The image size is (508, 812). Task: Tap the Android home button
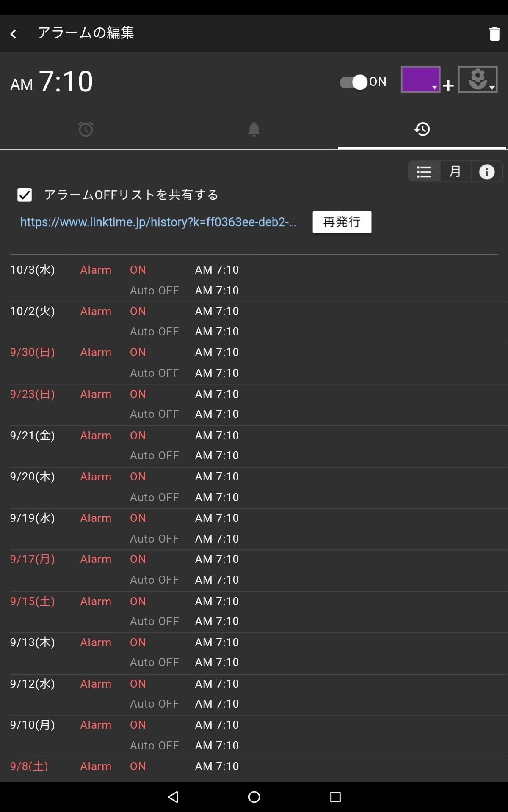pos(254,797)
